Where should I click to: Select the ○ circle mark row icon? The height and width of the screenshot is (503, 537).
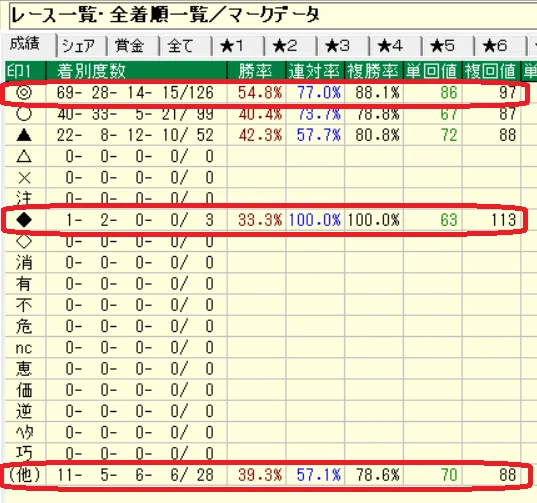(24, 114)
